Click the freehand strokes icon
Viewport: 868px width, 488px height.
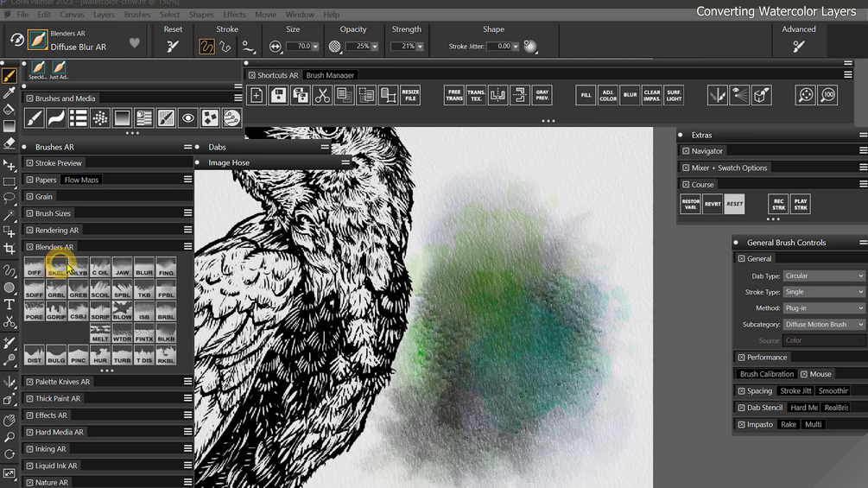pyautogui.click(x=206, y=47)
